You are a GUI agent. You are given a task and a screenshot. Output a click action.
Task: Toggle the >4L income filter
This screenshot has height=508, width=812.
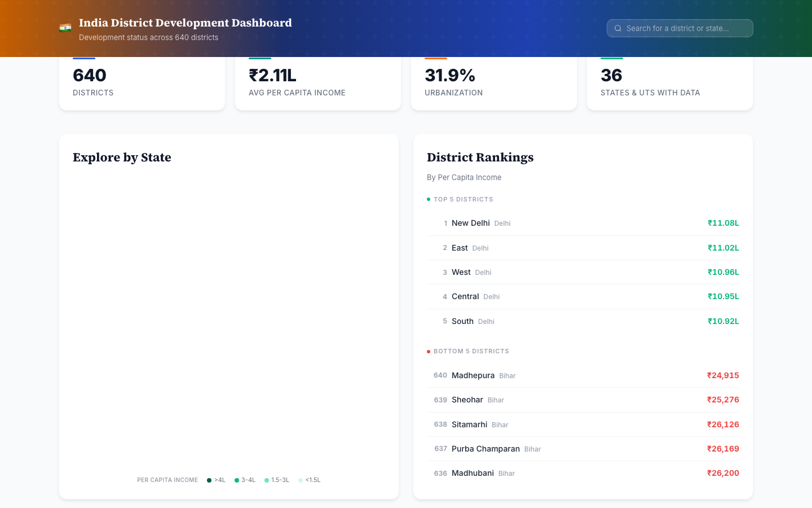tap(216, 480)
